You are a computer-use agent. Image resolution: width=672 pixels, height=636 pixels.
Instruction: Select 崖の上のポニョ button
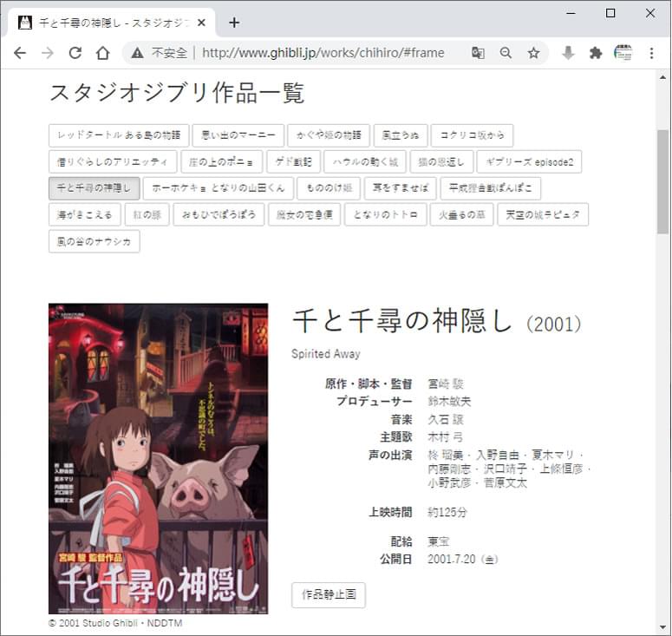tap(222, 161)
